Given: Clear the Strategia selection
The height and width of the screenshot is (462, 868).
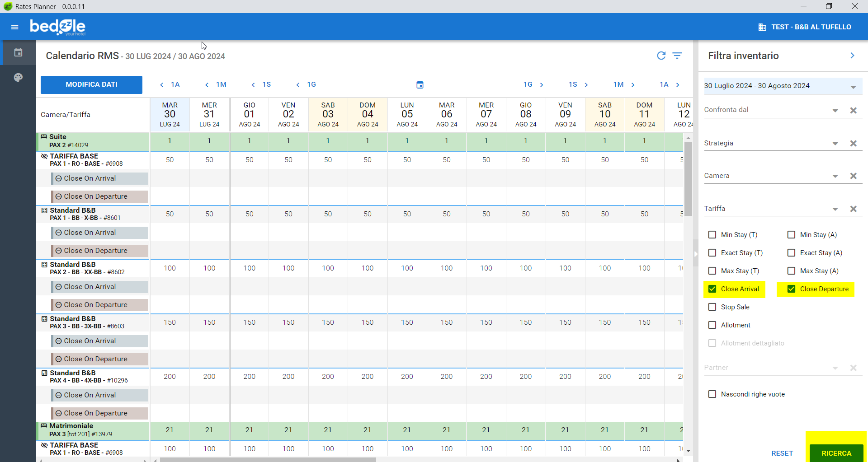Looking at the screenshot, I should (854, 143).
